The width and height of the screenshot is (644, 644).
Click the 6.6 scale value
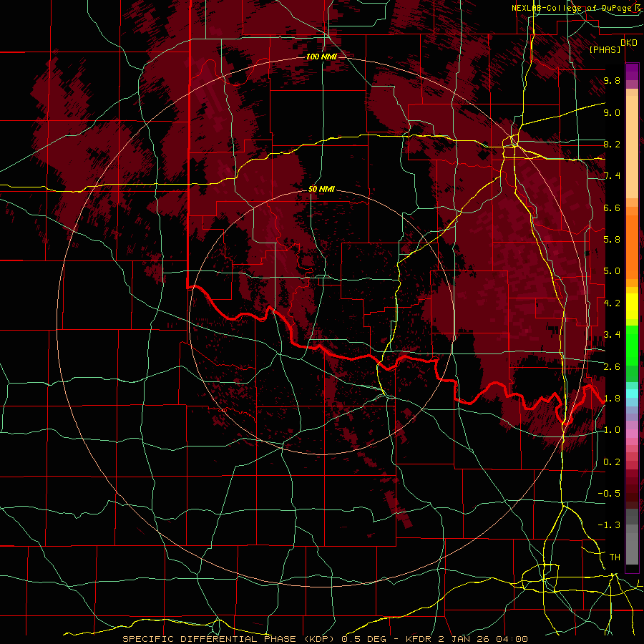[612, 208]
